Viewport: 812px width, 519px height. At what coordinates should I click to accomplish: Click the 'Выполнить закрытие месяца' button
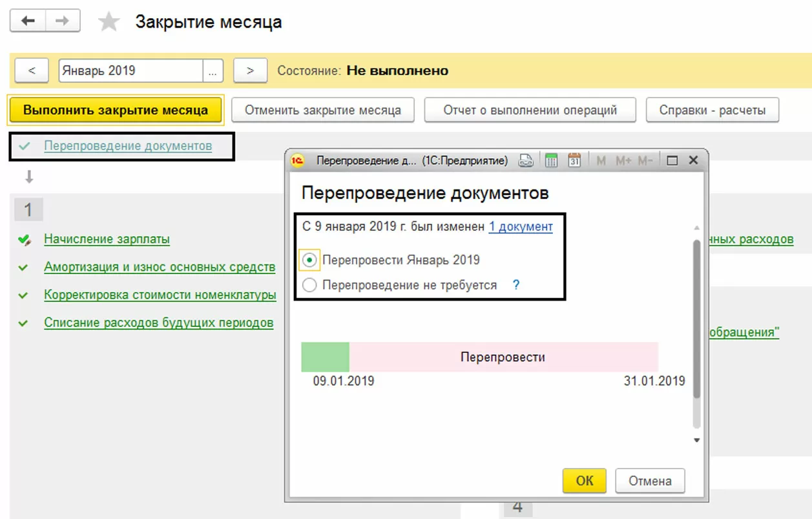pos(116,110)
